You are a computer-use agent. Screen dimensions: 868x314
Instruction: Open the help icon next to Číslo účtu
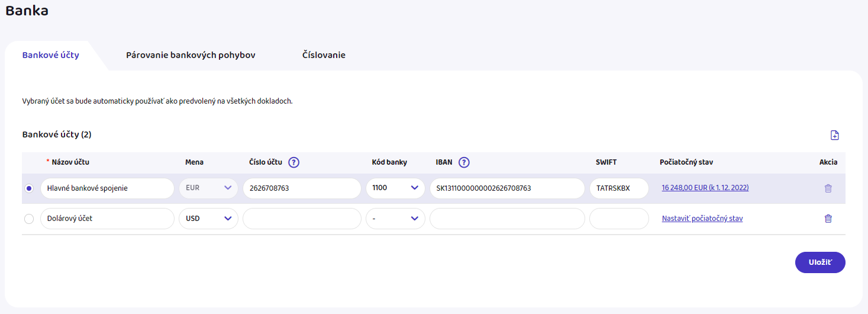293,162
